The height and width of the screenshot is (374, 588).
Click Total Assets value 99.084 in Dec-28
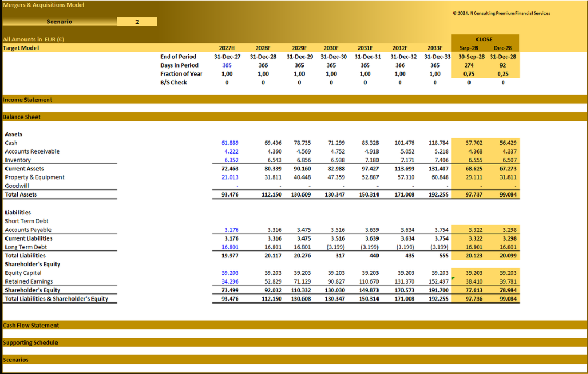tap(507, 194)
